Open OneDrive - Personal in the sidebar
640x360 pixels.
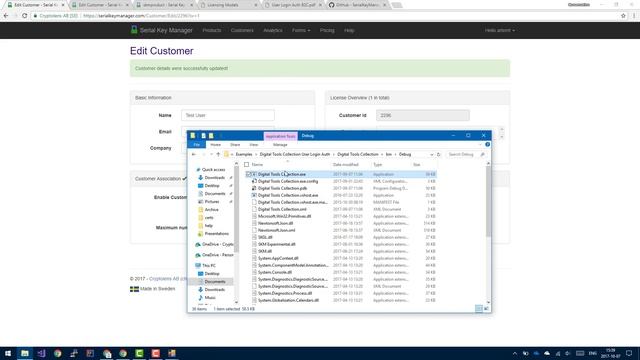[x=214, y=255]
